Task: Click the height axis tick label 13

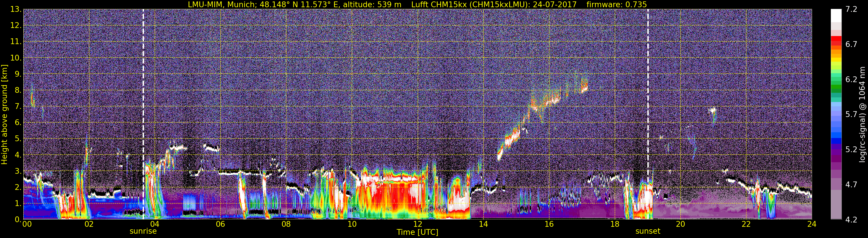Action: pyautogui.click(x=16, y=10)
